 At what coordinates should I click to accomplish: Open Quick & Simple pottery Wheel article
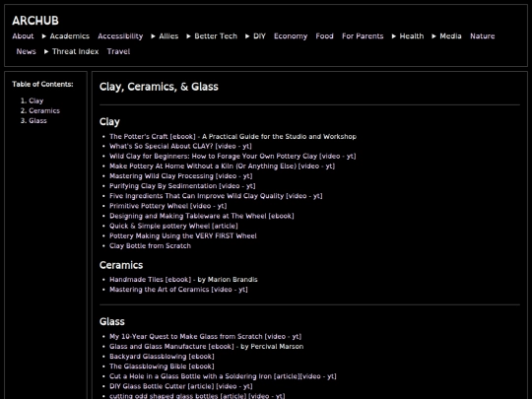pos(173,226)
